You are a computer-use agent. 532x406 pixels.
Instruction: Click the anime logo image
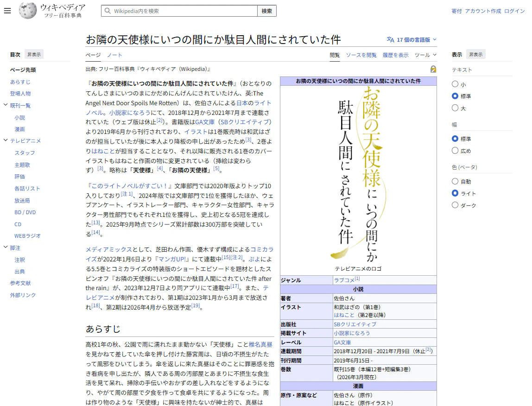(x=358, y=174)
